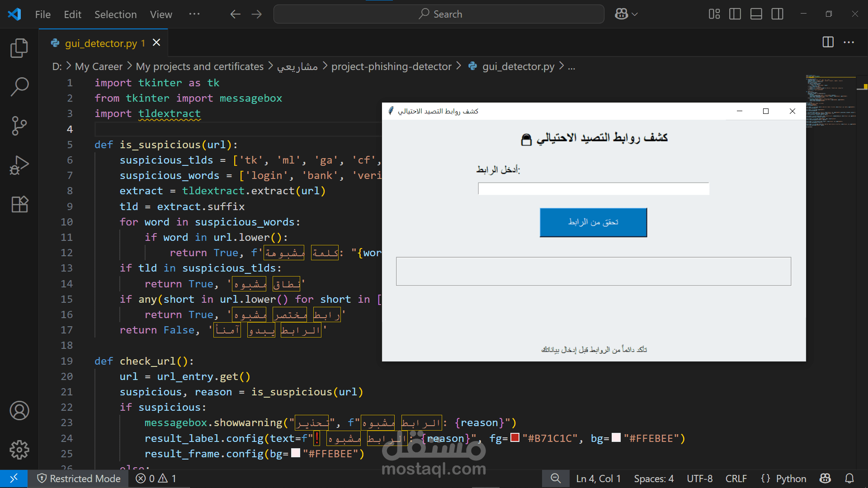Go forward with the right arrow

point(257,14)
